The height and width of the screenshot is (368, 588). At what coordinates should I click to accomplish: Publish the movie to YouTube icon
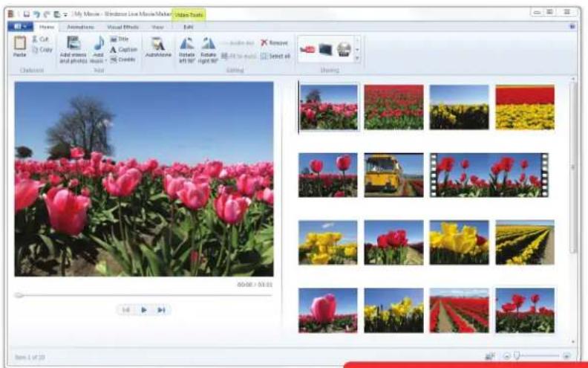point(307,49)
